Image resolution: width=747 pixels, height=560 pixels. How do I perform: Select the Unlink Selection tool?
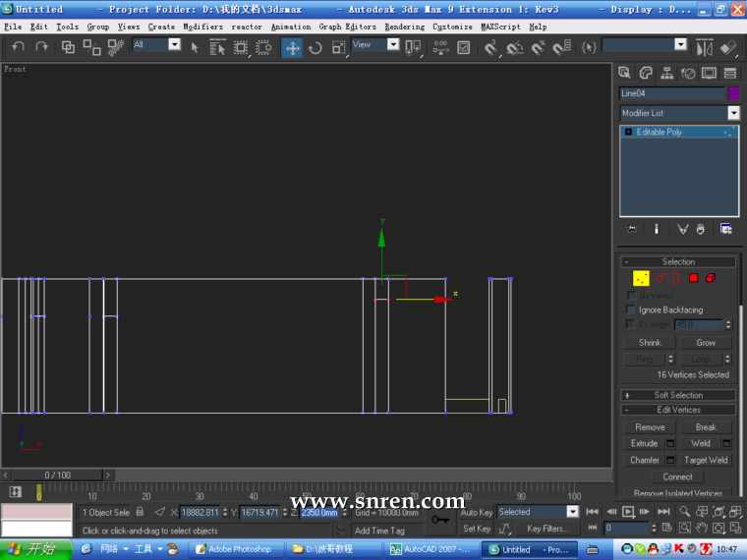pyautogui.click(x=92, y=47)
